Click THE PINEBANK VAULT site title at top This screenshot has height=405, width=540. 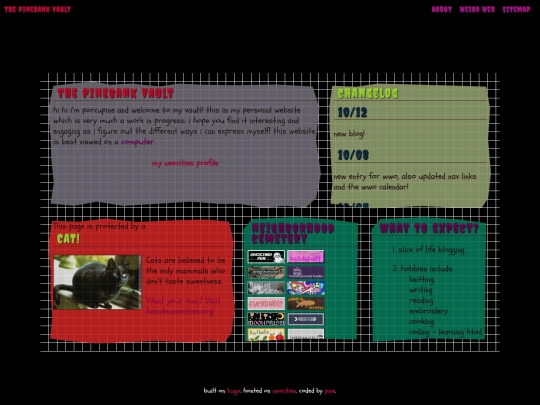click(38, 9)
